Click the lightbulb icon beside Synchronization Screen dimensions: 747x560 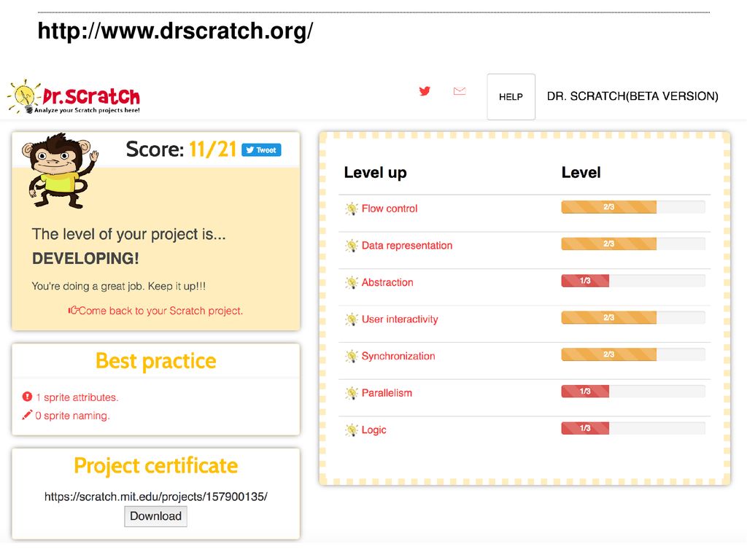pos(352,356)
